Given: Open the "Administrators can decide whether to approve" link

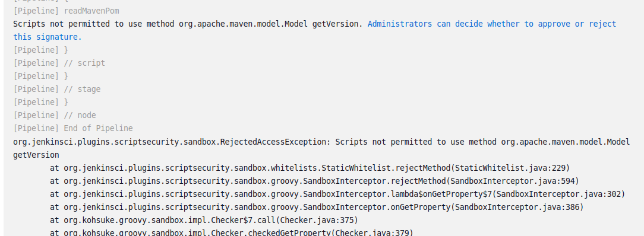Looking at the screenshot, I should coord(492,24).
